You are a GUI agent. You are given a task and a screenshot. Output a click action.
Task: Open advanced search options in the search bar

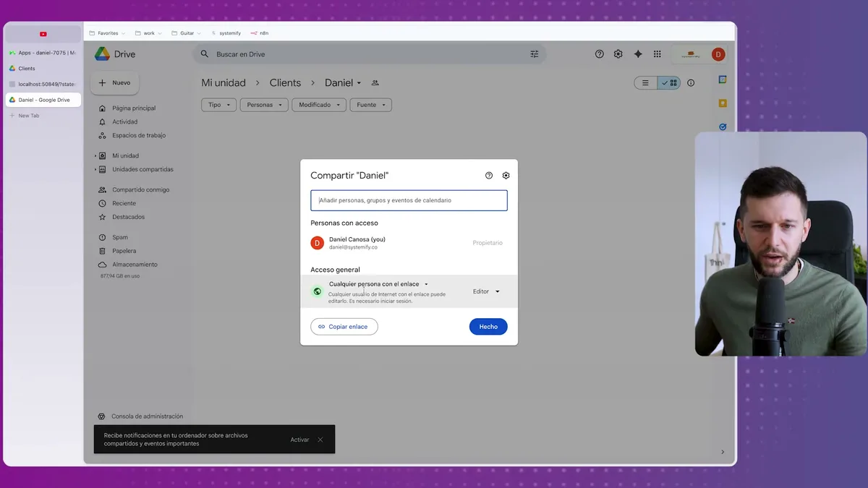pos(534,53)
